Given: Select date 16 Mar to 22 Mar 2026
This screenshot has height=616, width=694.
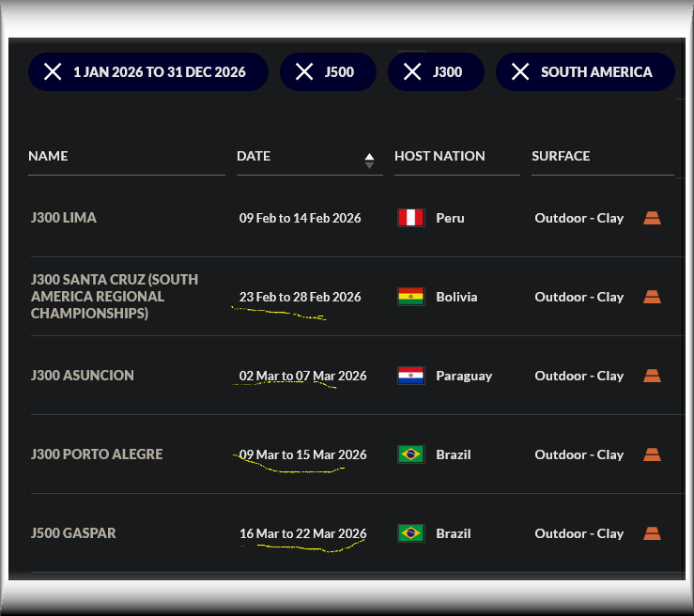Looking at the screenshot, I should tap(302, 533).
